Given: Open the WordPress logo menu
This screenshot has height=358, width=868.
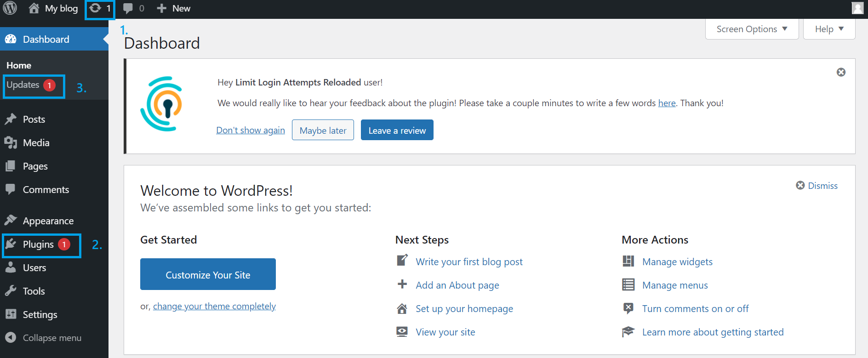Looking at the screenshot, I should tap(10, 8).
